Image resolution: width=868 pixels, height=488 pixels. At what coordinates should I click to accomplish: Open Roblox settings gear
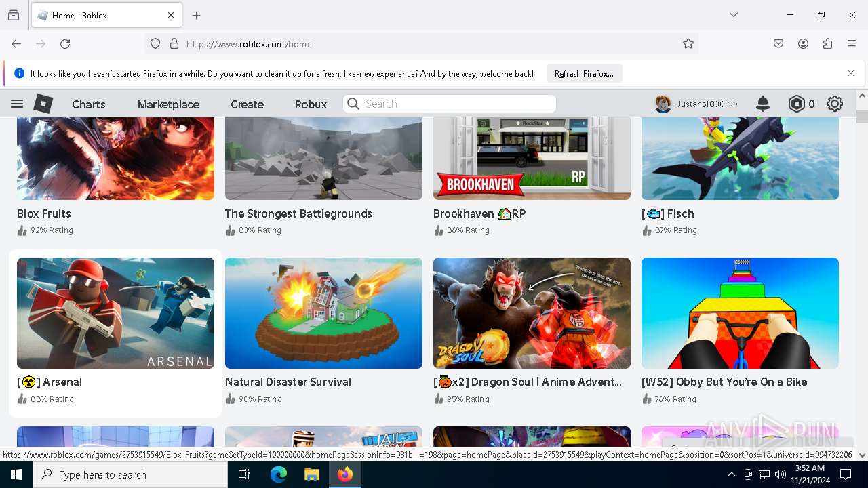(835, 104)
